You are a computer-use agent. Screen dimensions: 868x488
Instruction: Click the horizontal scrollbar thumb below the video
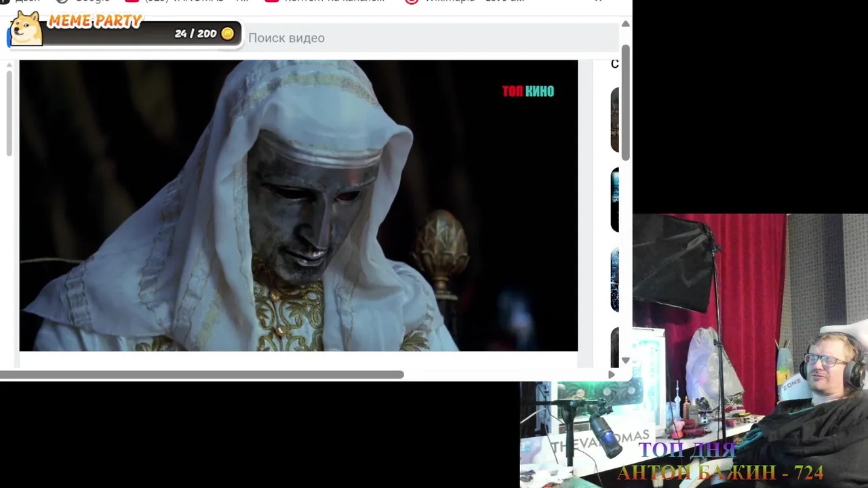(x=202, y=374)
